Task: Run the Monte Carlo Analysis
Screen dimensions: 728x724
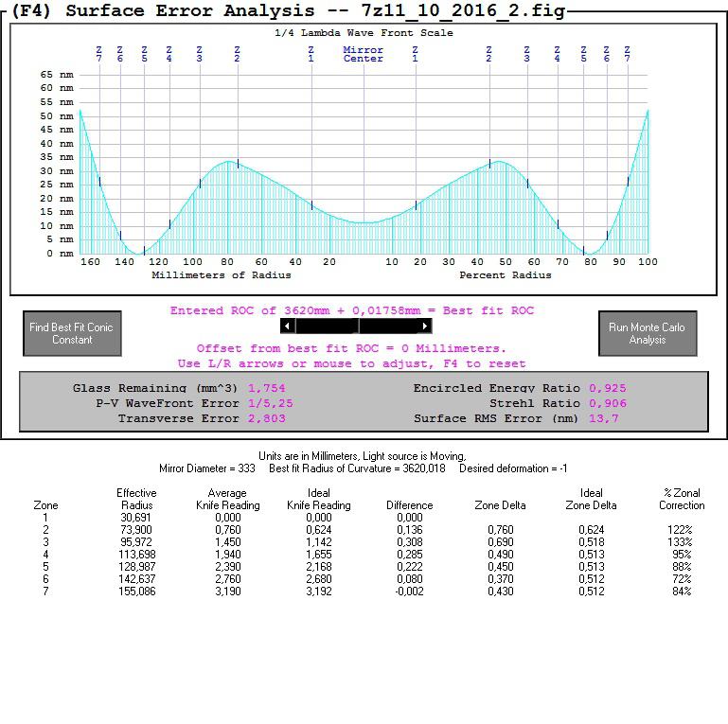Action: coord(648,333)
